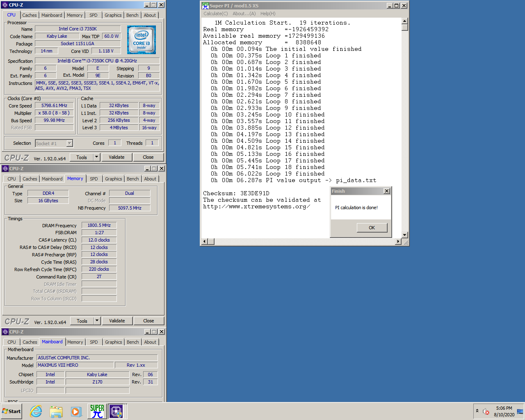Click the Intel Core i3 logo badge

[142, 40]
